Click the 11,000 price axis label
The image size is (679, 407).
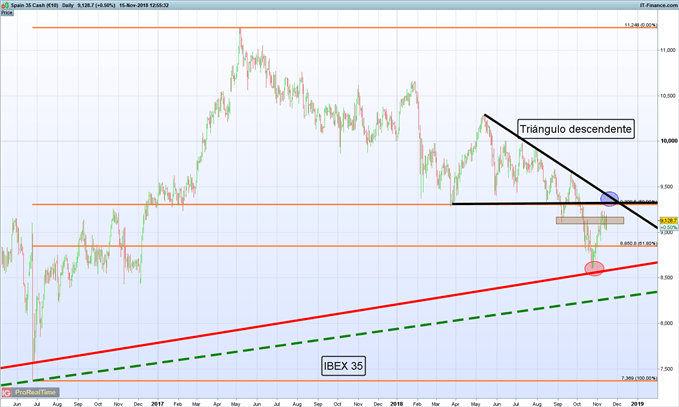[x=668, y=50]
